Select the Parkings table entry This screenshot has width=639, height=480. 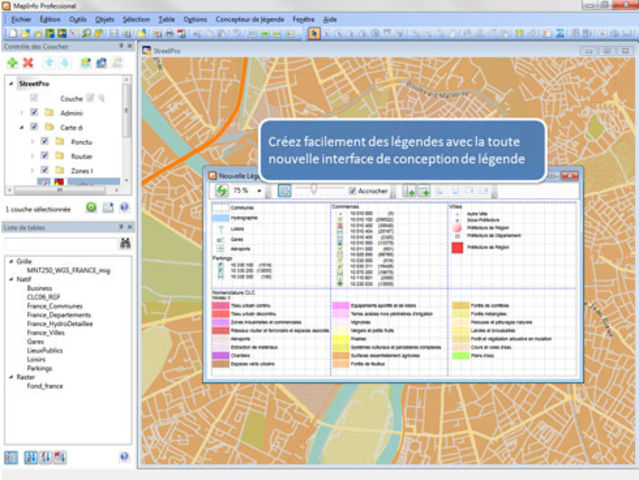[x=40, y=368]
